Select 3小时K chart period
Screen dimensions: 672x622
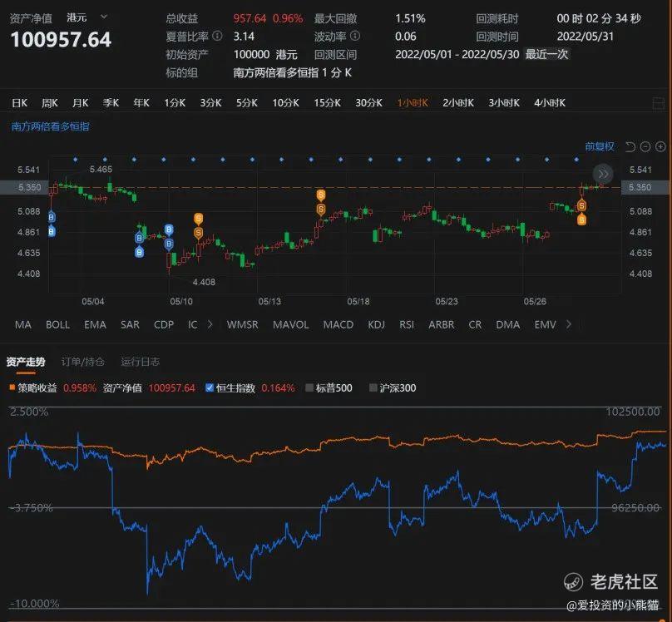tap(504, 103)
